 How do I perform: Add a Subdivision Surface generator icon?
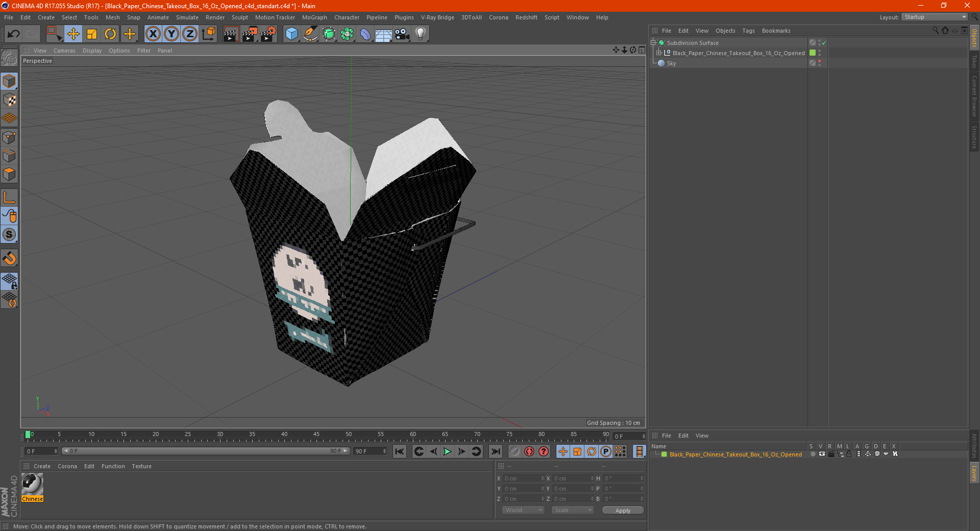(x=329, y=34)
